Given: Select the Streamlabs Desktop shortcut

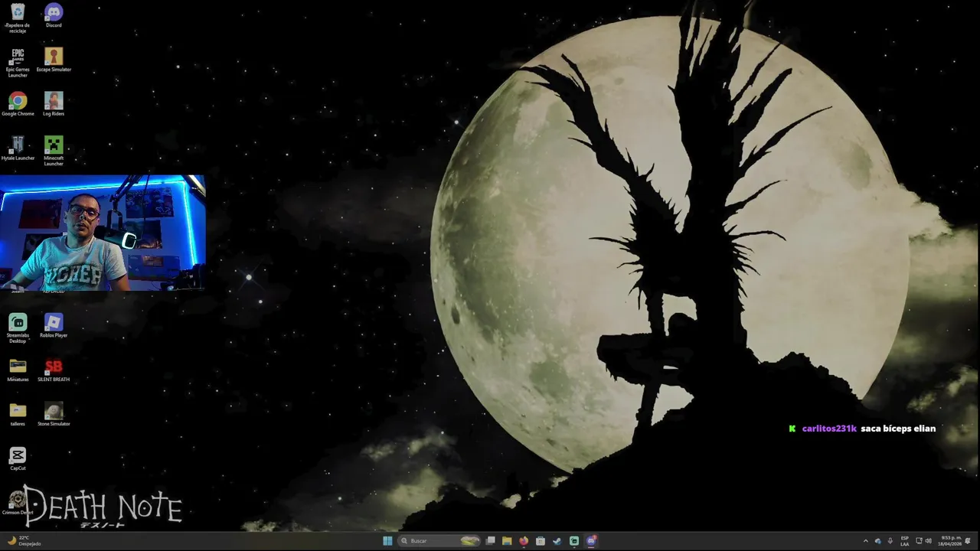Looking at the screenshot, I should pyautogui.click(x=18, y=328).
